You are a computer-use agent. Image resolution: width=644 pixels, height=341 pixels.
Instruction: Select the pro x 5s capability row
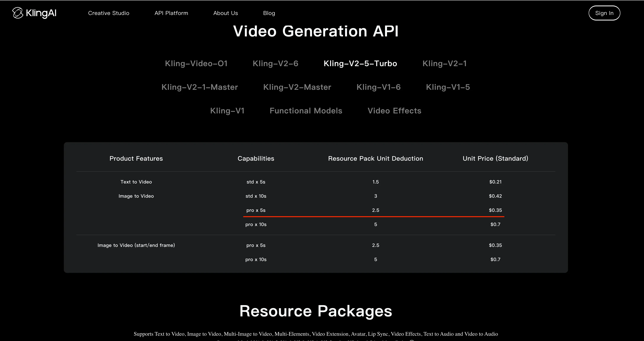tap(256, 210)
